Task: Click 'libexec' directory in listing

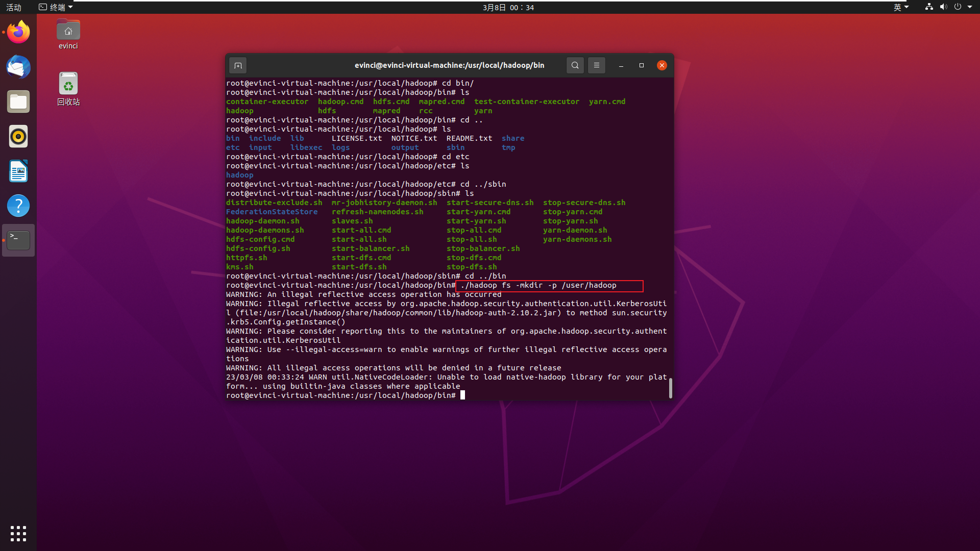Action: pos(306,147)
